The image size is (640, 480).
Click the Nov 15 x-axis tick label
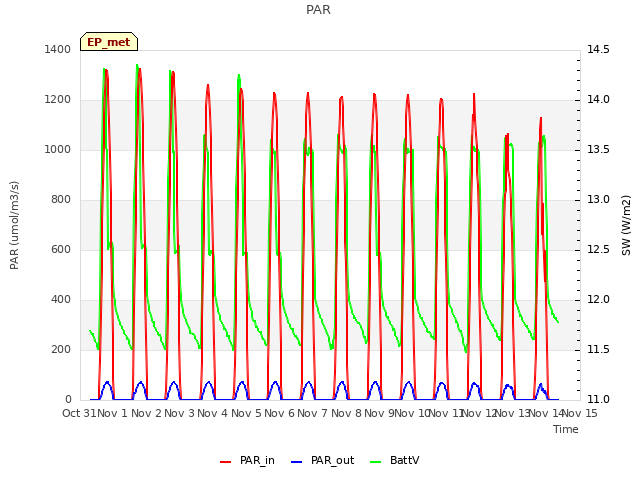(580, 413)
